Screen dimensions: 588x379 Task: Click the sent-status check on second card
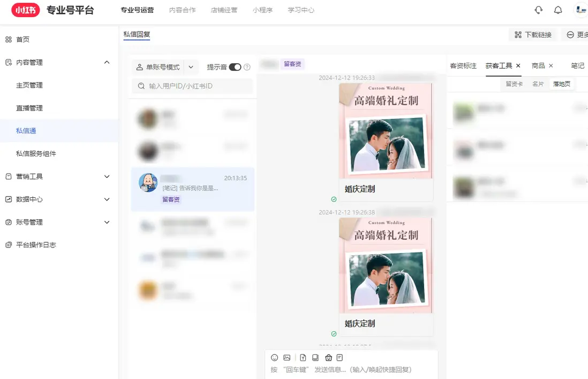334,333
